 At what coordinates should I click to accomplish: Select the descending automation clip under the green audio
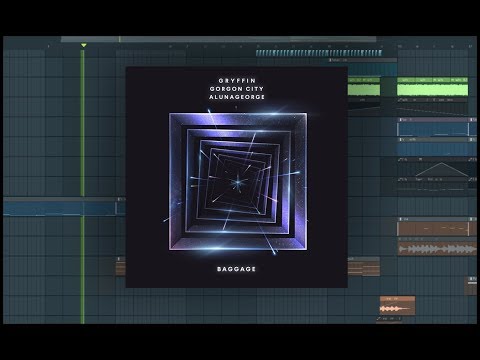pyautogui.click(x=433, y=107)
